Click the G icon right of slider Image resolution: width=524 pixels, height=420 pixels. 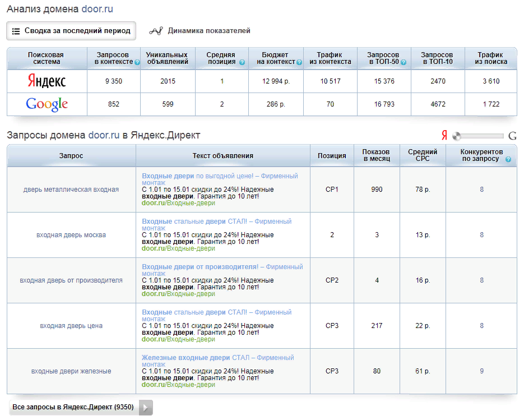[512, 136]
